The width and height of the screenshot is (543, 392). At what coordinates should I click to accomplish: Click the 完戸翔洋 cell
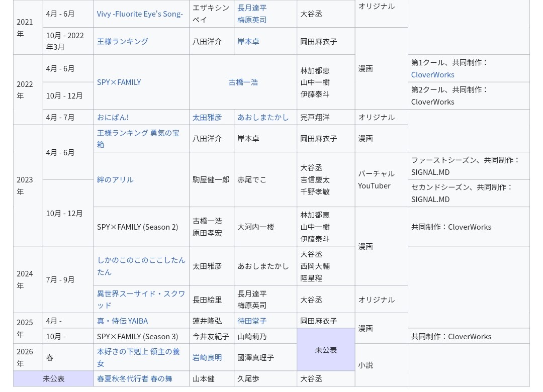tap(325, 117)
